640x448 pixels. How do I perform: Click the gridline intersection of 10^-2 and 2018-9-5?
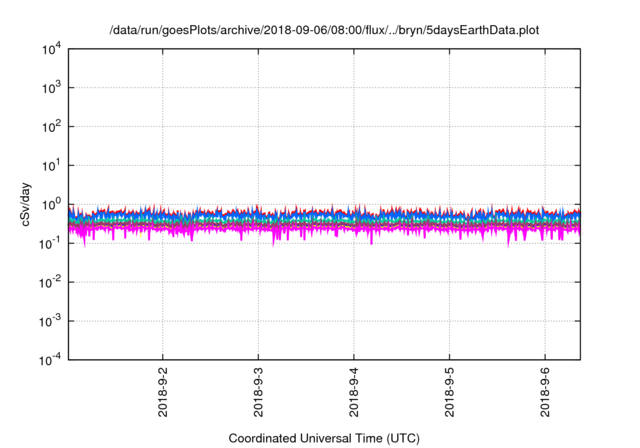[x=448, y=282]
